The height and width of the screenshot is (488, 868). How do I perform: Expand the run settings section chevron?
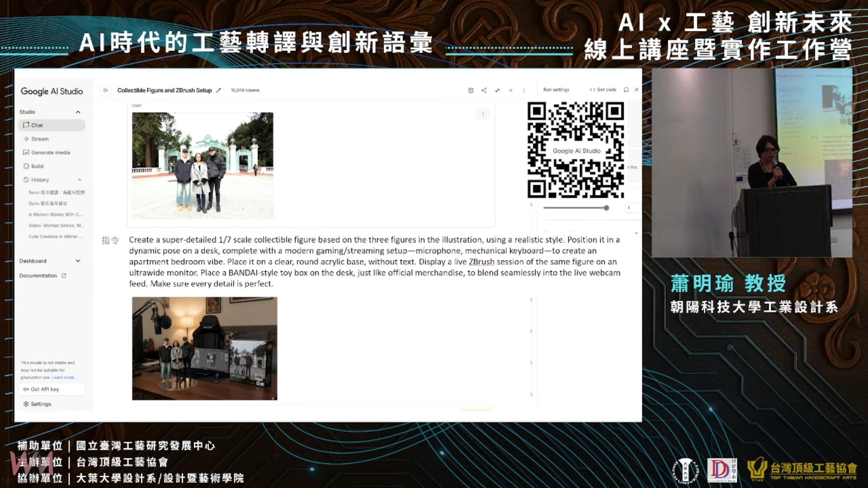point(636,233)
